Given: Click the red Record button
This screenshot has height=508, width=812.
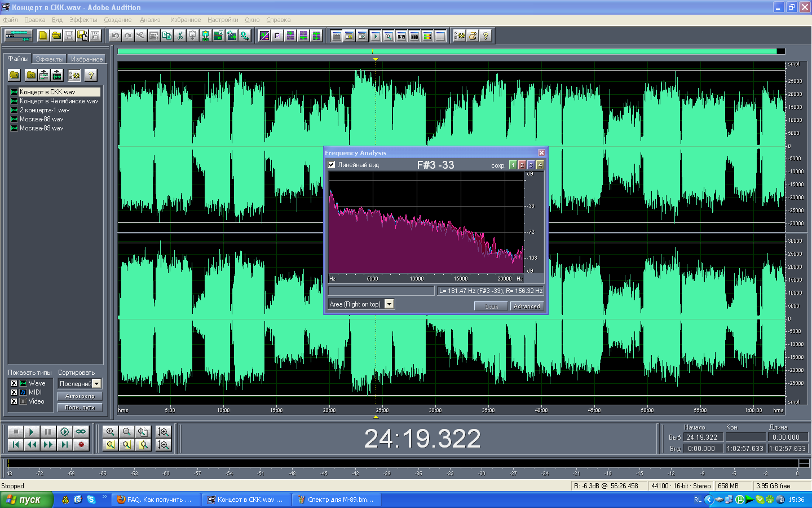Looking at the screenshot, I should click(81, 445).
